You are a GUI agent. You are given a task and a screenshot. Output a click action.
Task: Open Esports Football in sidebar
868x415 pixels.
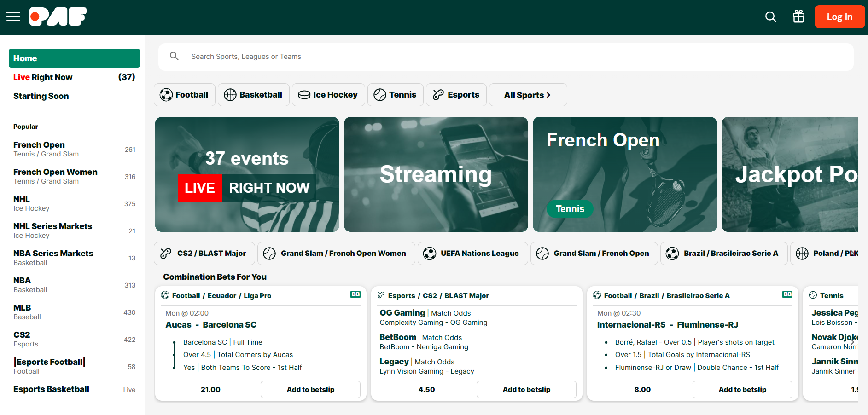[74, 366]
